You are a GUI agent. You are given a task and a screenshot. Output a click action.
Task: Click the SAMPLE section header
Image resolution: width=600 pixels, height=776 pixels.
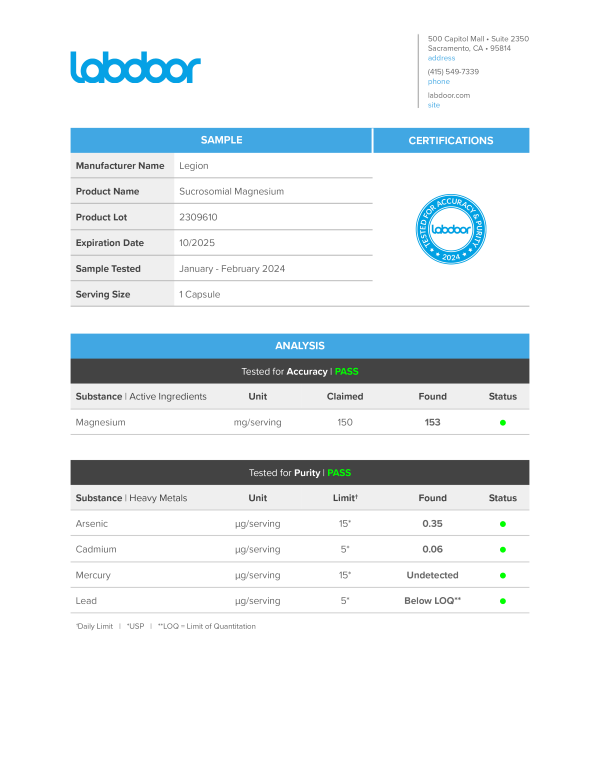pos(221,140)
